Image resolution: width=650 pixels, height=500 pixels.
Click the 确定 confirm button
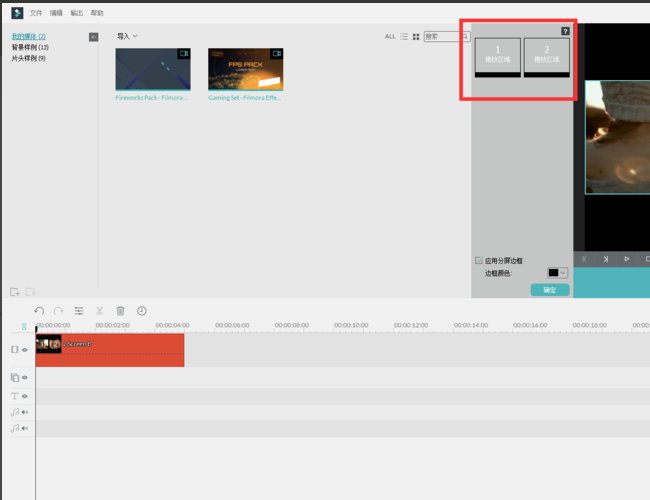coord(549,290)
